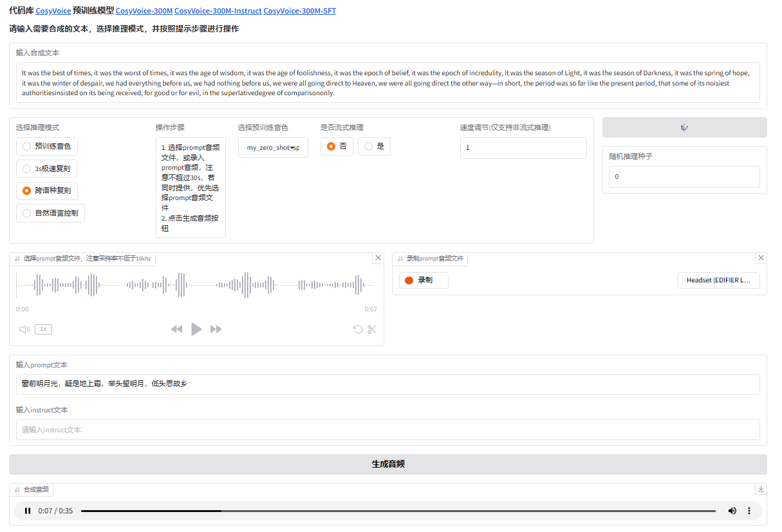Click the dice icon to randomize seed
The image size is (782, 532).
click(x=684, y=127)
